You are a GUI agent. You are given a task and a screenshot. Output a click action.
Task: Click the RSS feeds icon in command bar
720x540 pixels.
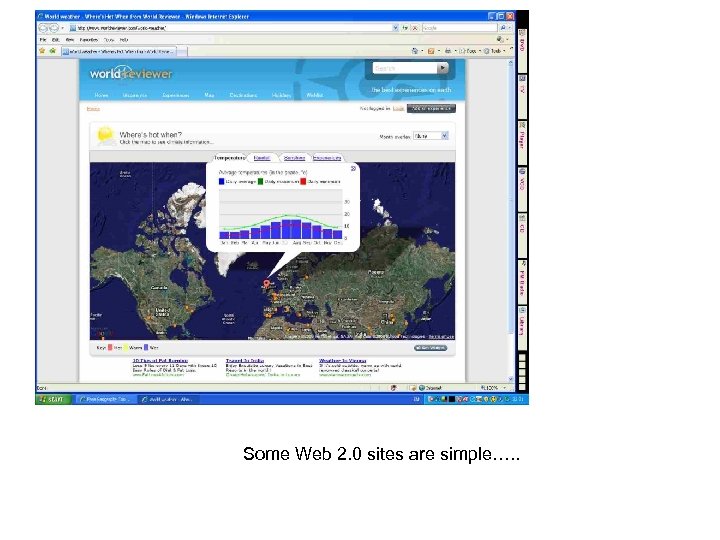(x=431, y=51)
